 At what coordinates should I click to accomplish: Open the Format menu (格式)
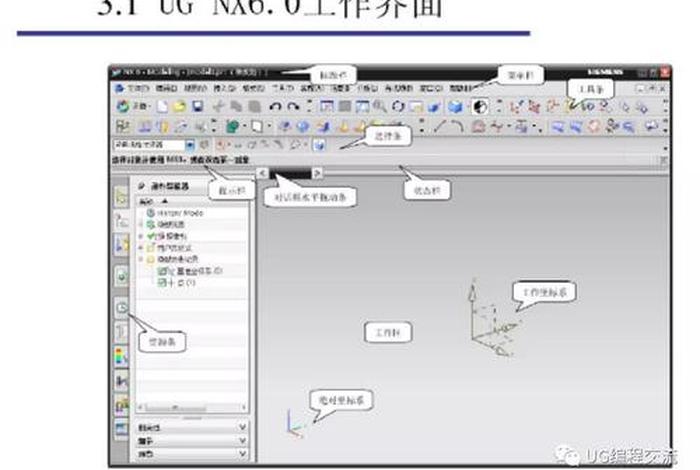(x=253, y=88)
